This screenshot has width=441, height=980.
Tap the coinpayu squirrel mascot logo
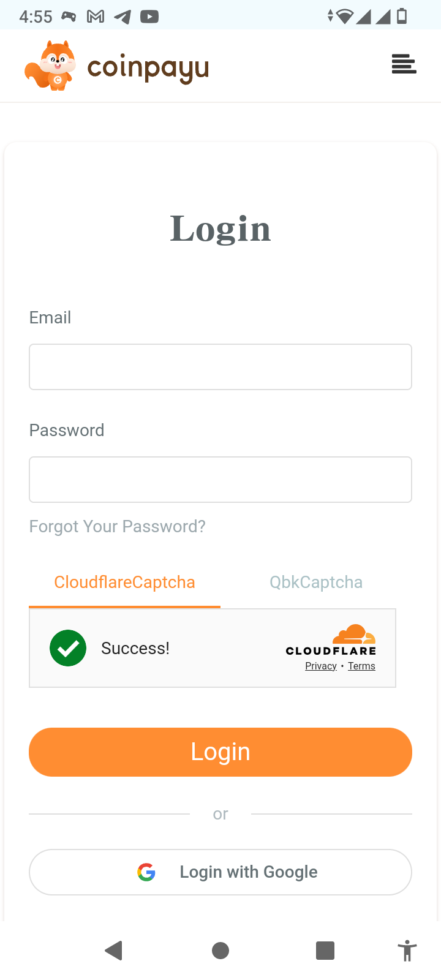tap(51, 66)
